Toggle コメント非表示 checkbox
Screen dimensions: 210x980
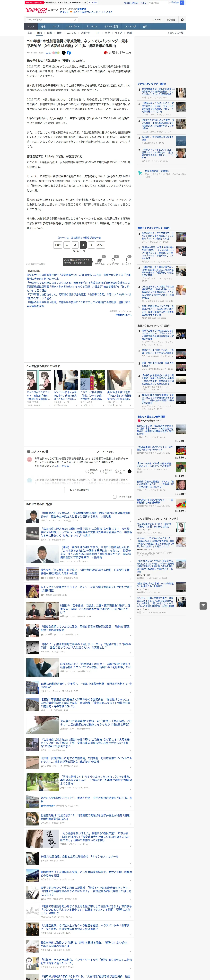click(115, 497)
